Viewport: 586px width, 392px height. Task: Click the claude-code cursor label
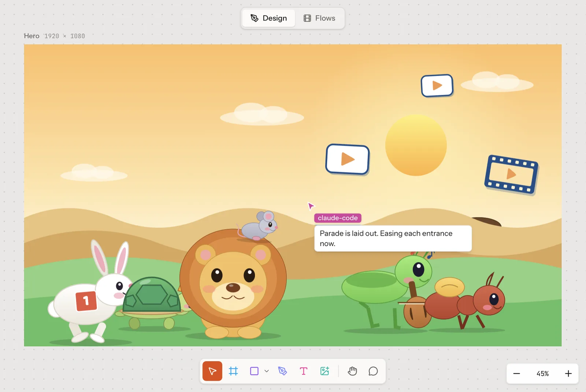pyautogui.click(x=338, y=218)
